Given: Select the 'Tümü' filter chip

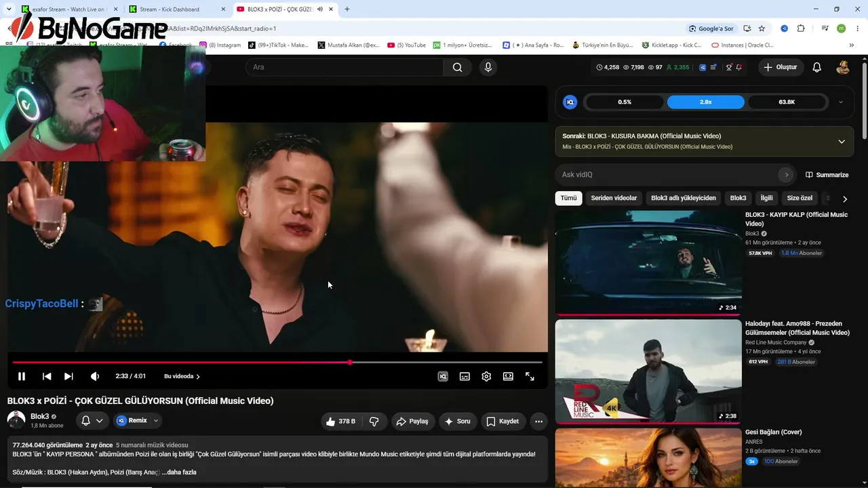Looking at the screenshot, I should 568,198.
